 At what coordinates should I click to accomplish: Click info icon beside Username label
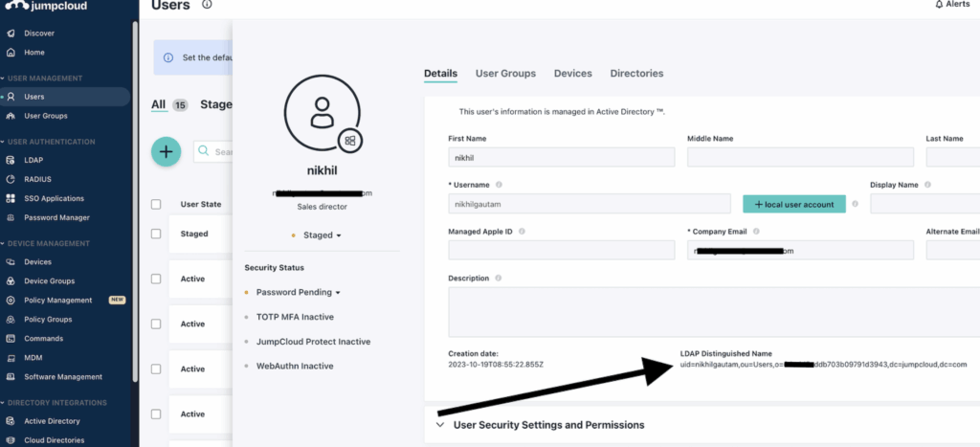pos(499,185)
